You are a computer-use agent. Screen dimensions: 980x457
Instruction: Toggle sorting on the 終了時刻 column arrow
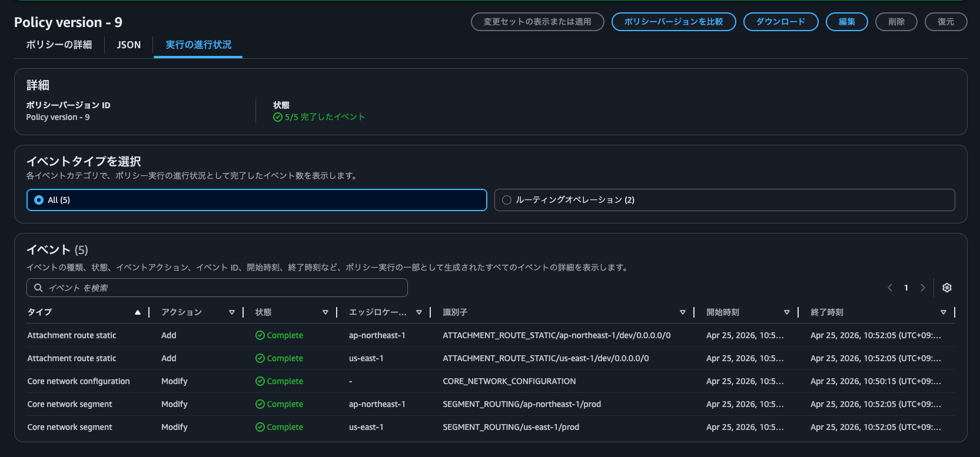point(944,312)
